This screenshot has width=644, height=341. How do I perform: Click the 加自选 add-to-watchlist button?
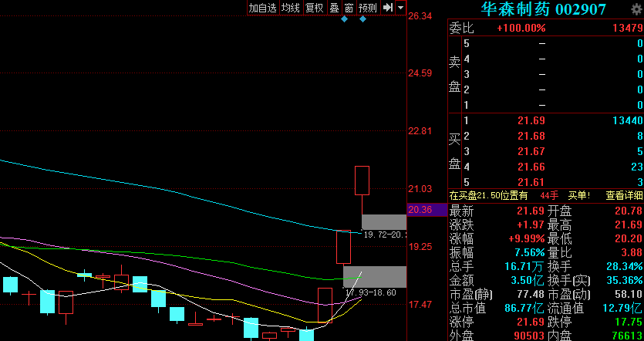click(261, 8)
